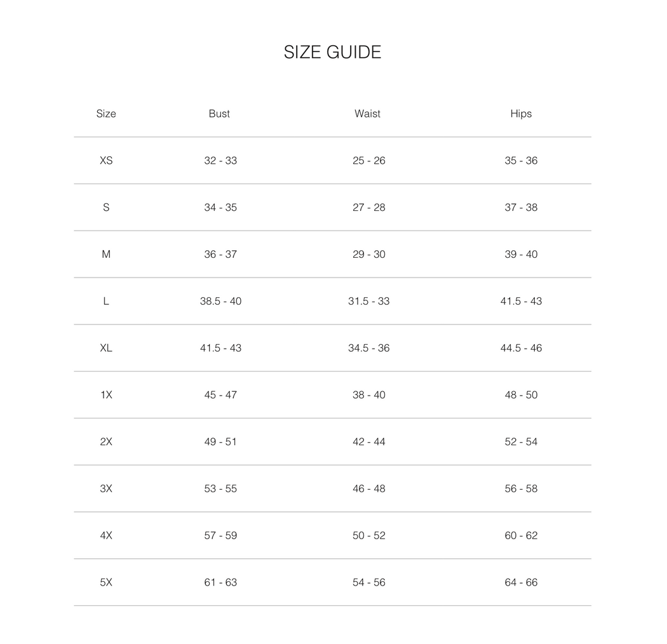Select the 3X waist value 46 - 48
This screenshot has height=644, width=667.
(369, 488)
